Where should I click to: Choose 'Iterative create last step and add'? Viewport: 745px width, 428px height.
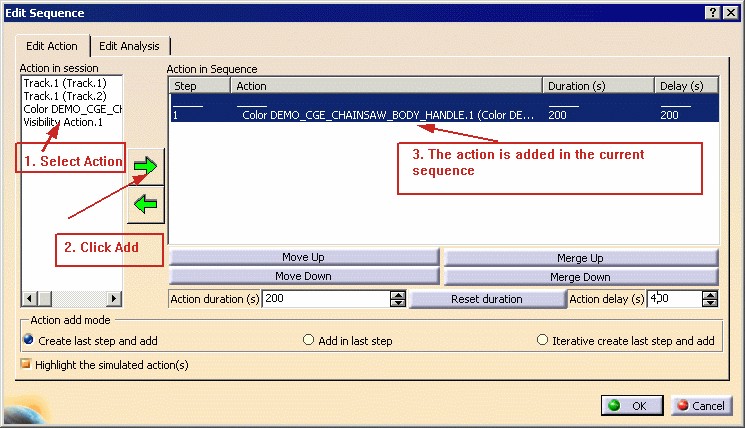[x=543, y=340]
